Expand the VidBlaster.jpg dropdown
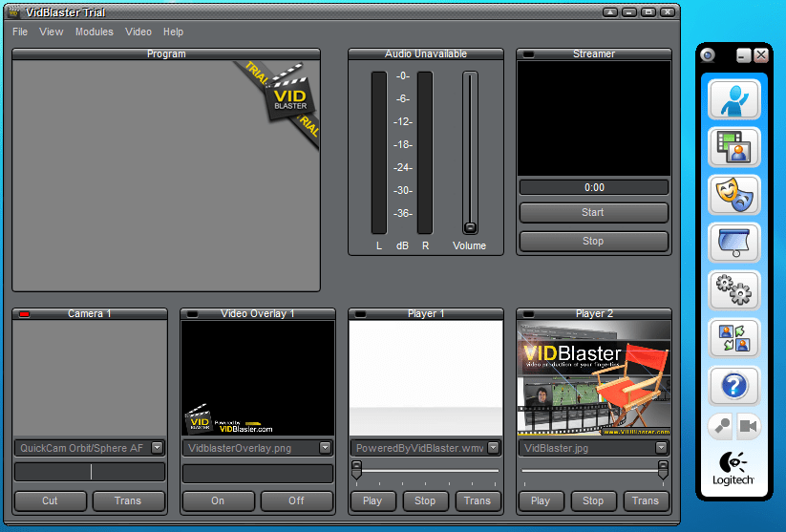786x532 pixels. tap(661, 447)
